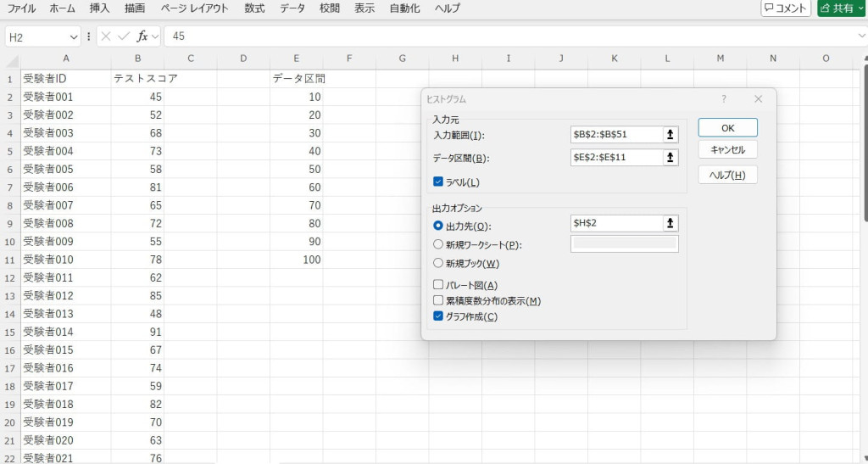Select the 新規ワークシート radio button

point(438,244)
